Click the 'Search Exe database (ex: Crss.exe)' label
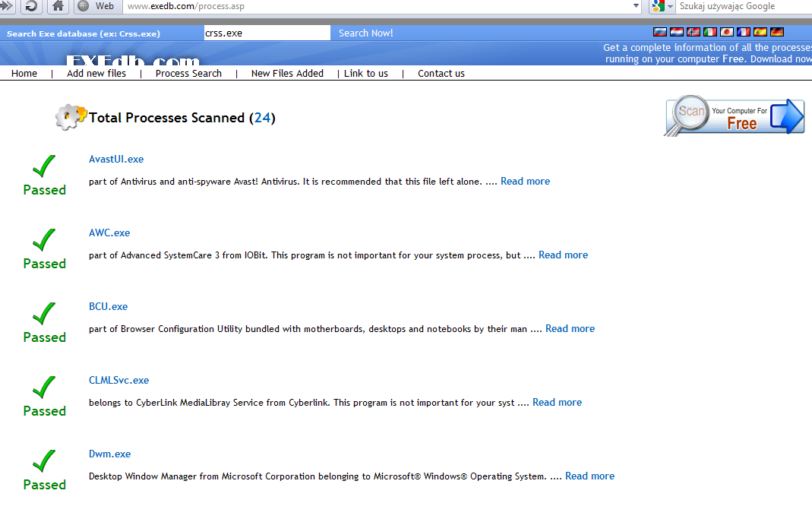This screenshot has height=522, width=812. (84, 33)
